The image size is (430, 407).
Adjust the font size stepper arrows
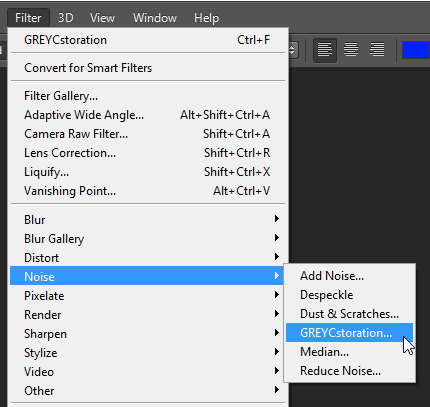click(292, 50)
